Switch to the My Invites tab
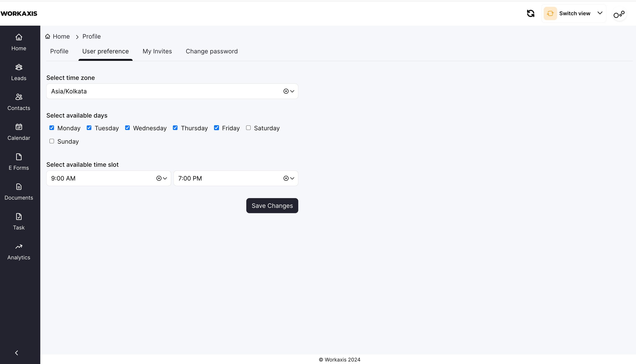This screenshot has height=364, width=636. point(157,51)
